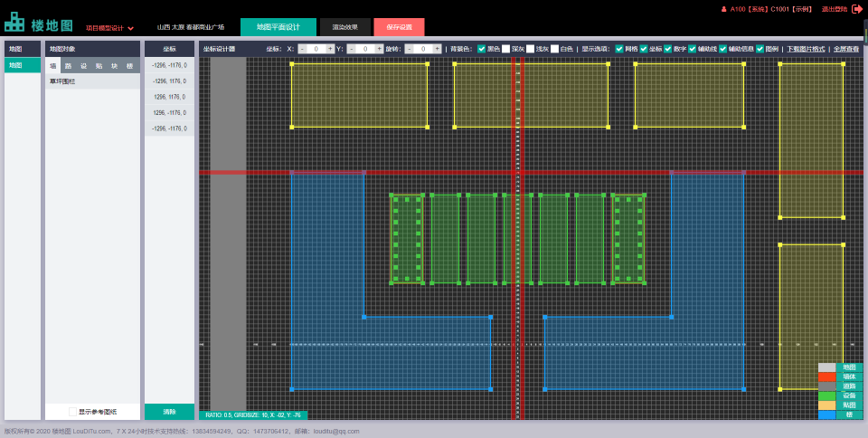Decrease the Y coordinate with minus
Viewport: 868px width, 438px height.
[351, 49]
